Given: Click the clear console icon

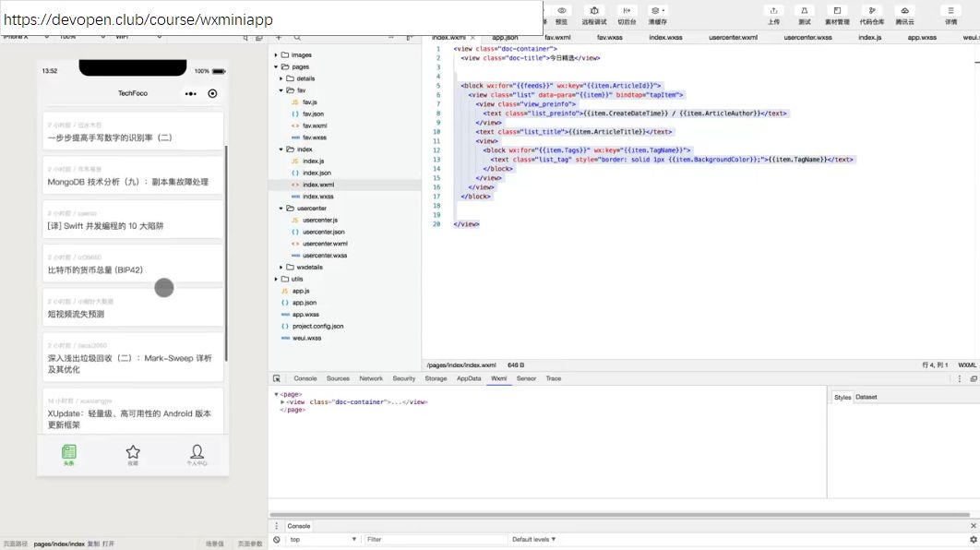Looking at the screenshot, I should (277, 539).
